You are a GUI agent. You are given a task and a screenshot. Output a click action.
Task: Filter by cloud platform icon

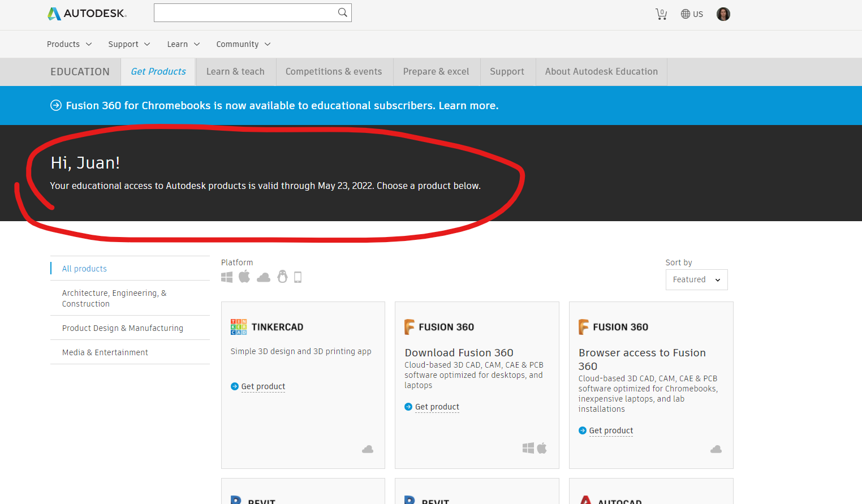264,277
